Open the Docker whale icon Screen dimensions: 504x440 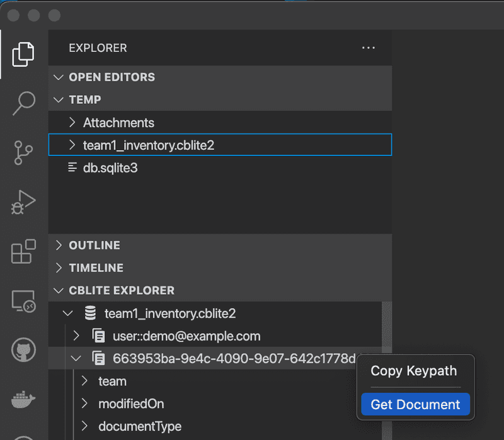point(23,399)
